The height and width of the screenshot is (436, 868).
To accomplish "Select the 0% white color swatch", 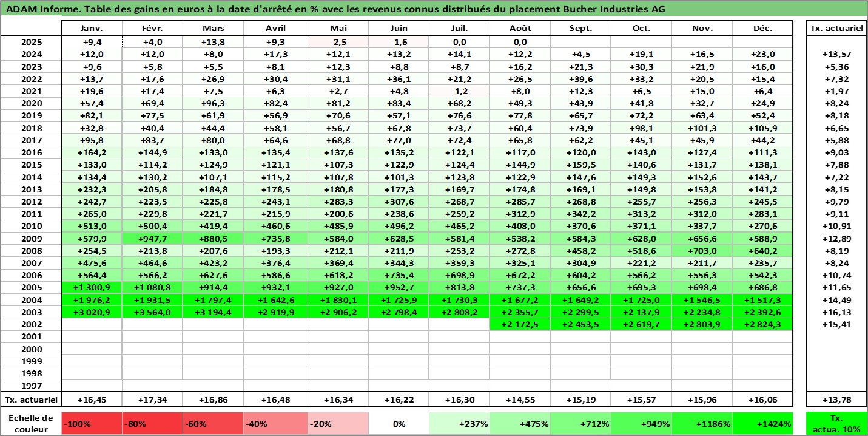I will click(x=399, y=424).
